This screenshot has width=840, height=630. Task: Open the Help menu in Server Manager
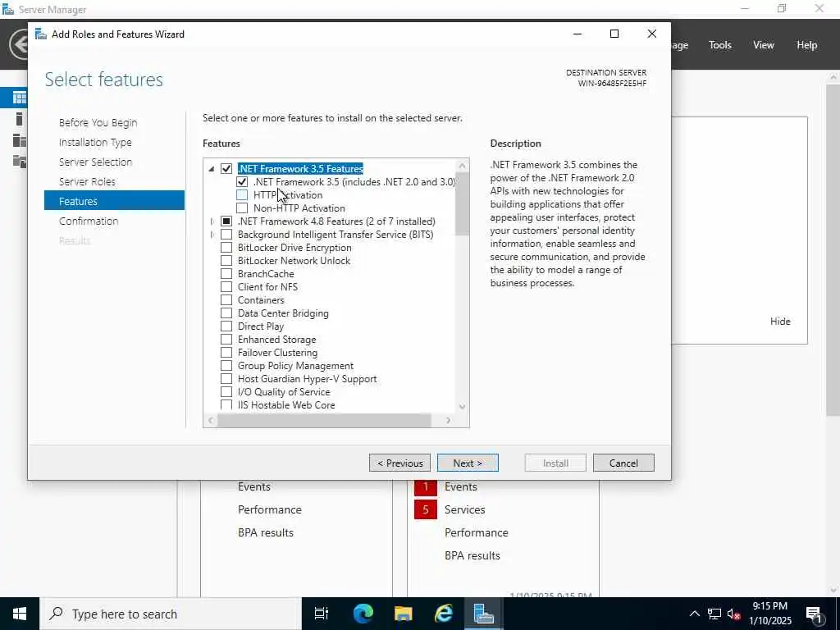click(x=807, y=45)
